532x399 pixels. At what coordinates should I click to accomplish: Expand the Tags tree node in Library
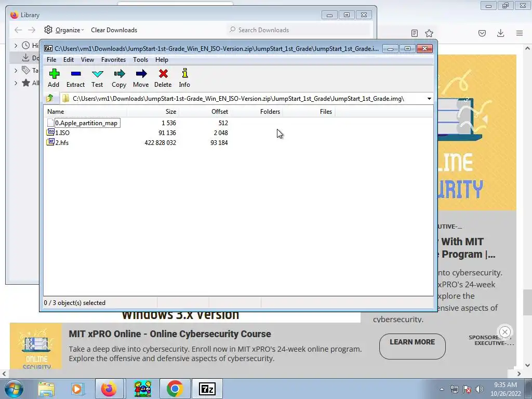[16, 70]
